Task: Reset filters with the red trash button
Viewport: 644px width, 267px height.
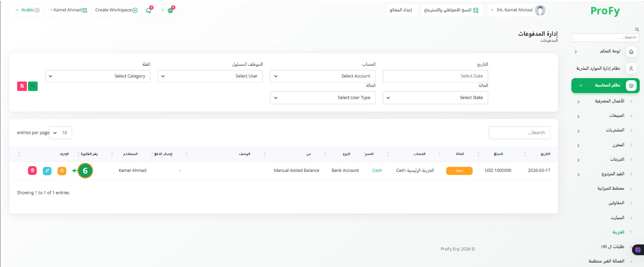Action: 22,86
